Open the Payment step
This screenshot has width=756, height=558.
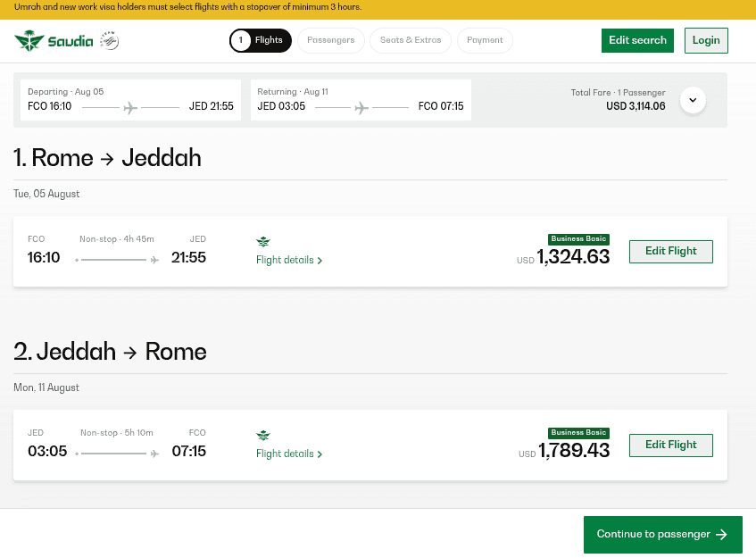(485, 40)
